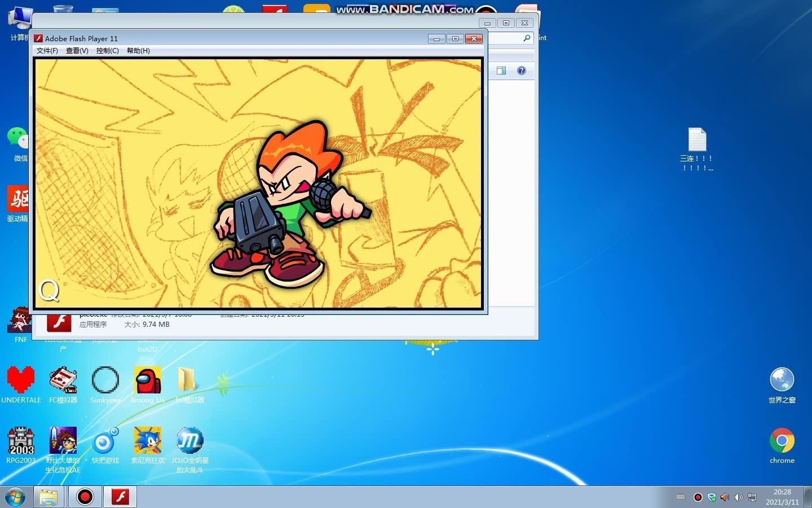Open the fnf模拟器 folder icon
The height and width of the screenshot is (508, 812).
(189, 385)
